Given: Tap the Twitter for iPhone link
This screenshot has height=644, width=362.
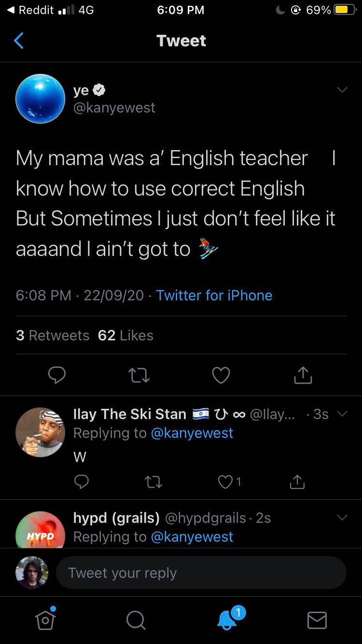Looking at the screenshot, I should [x=214, y=295].
